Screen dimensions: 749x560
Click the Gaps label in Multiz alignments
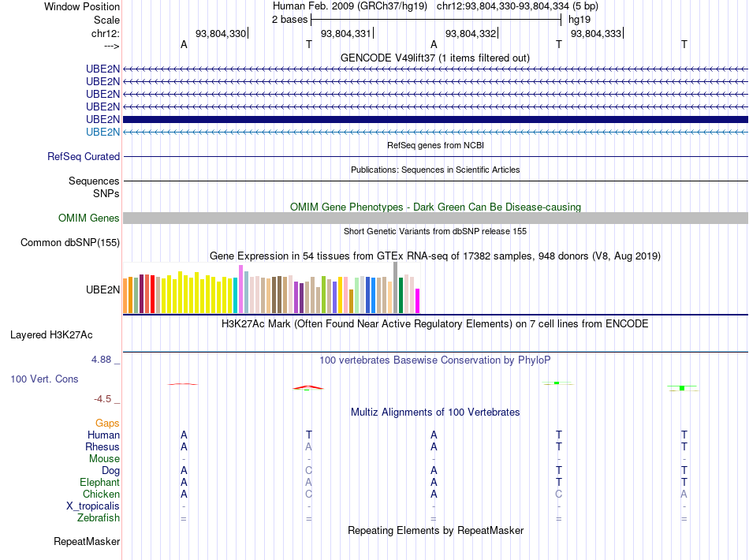coord(107,423)
